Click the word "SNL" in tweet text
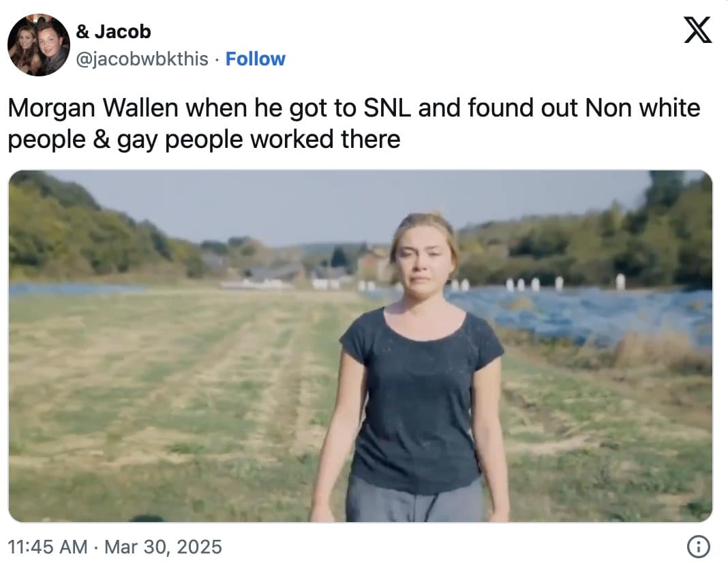The width and height of the screenshot is (728, 563). [383, 108]
